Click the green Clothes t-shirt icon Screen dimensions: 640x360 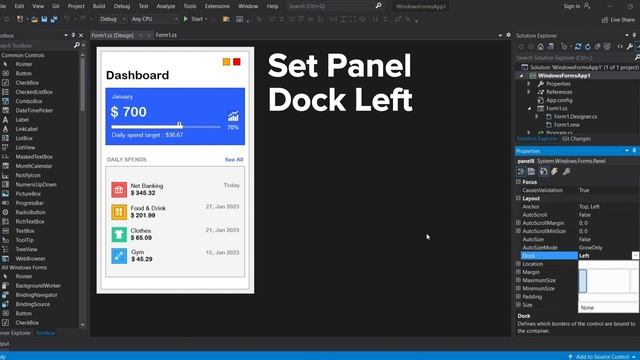pyautogui.click(x=119, y=234)
